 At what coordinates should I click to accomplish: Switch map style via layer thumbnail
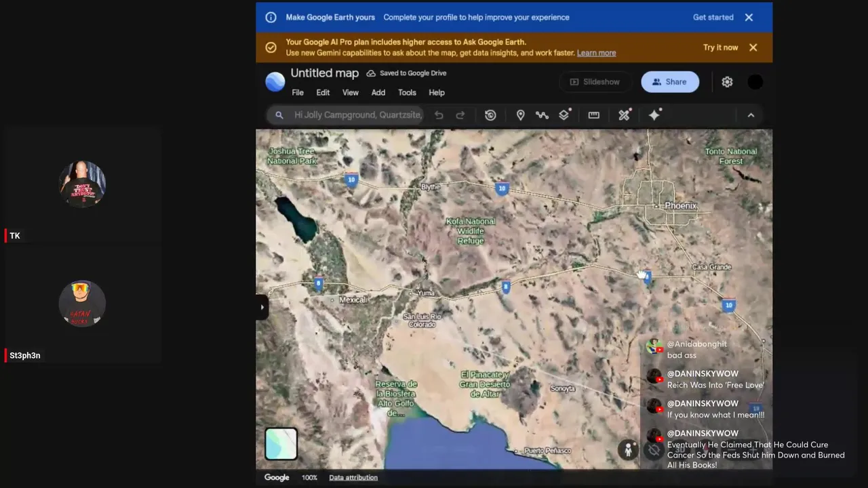[281, 444]
